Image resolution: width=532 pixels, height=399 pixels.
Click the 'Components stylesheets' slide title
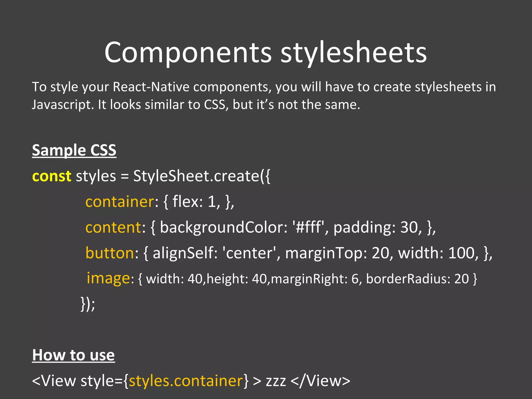(x=265, y=53)
